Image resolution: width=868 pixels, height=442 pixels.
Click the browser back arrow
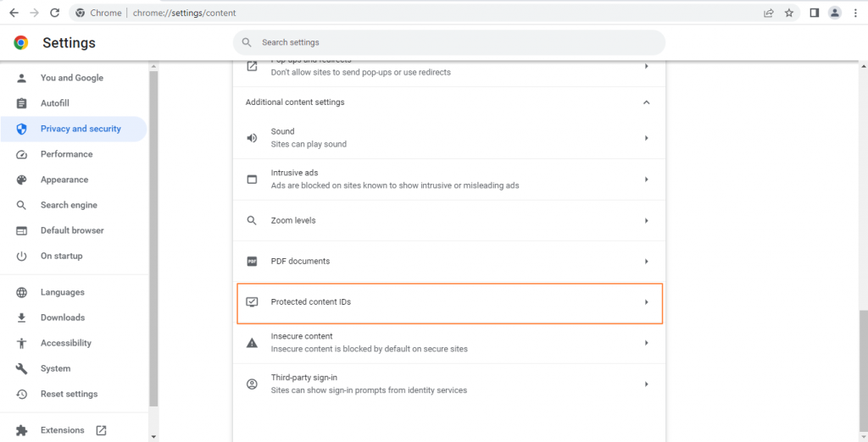[x=14, y=13]
